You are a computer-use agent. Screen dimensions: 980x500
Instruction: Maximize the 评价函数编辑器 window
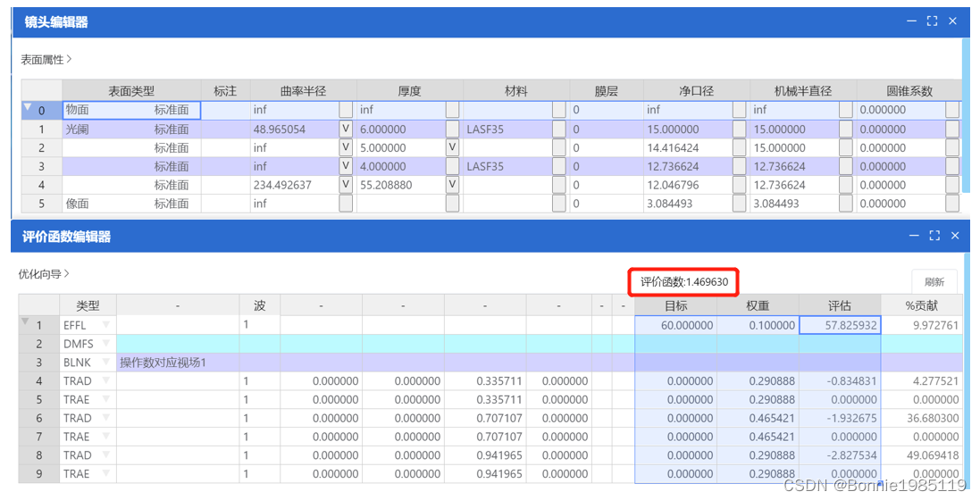(x=934, y=236)
